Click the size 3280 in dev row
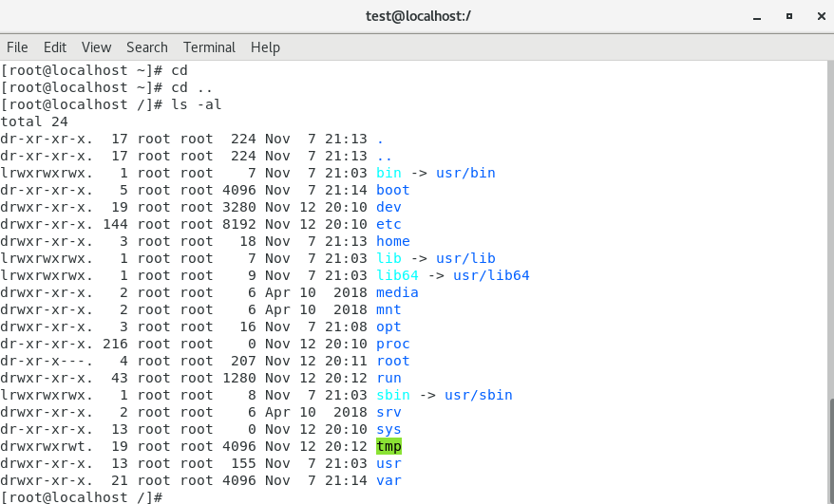834x504 pixels. pyautogui.click(x=238, y=207)
